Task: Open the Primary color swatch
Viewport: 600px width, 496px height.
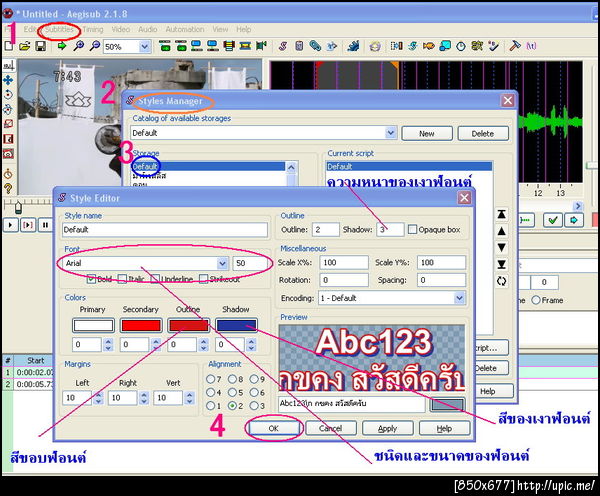Action: [x=93, y=326]
